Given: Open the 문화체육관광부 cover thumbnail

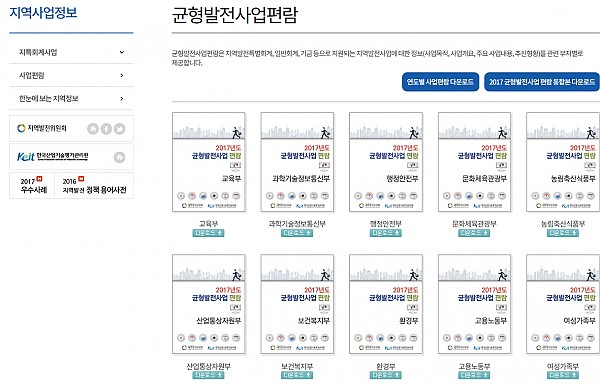Looking at the screenshot, I should coord(474,162).
